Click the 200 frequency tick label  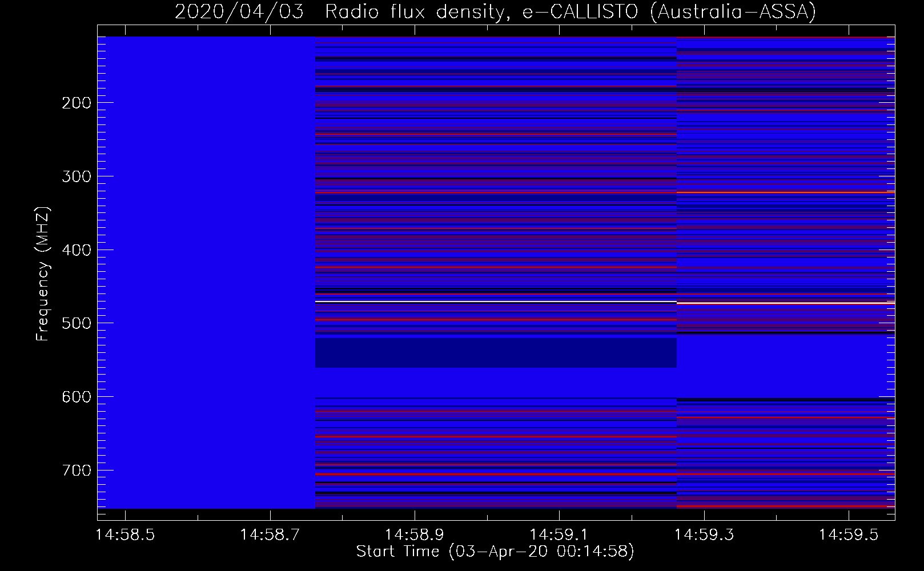[77, 103]
